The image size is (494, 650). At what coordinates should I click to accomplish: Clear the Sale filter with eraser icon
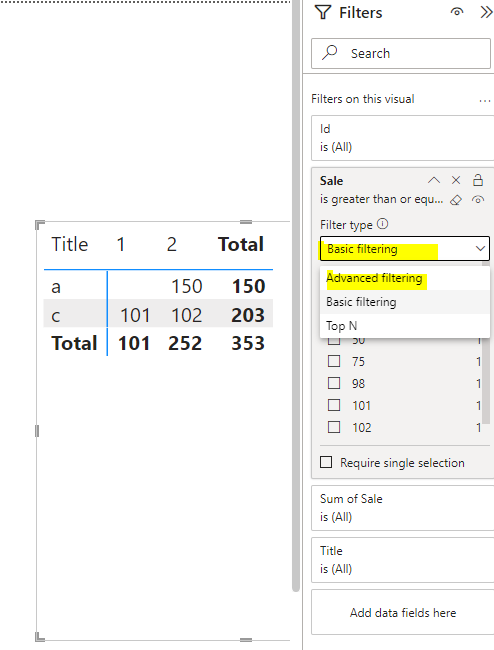click(x=456, y=200)
